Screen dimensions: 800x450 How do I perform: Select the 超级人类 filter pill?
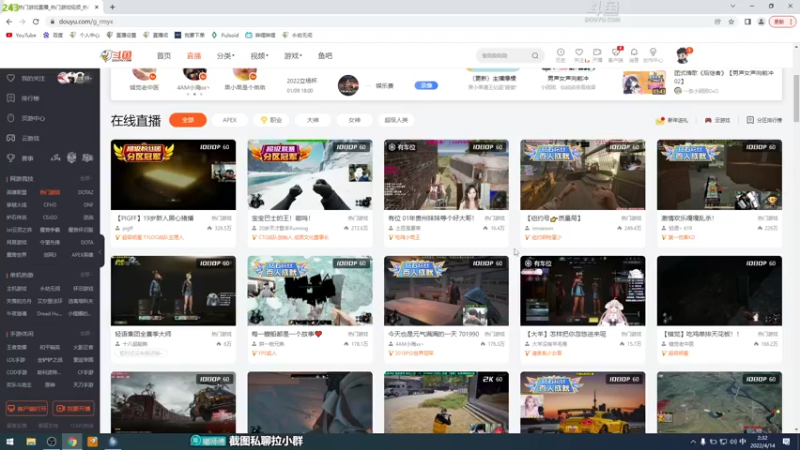click(396, 120)
